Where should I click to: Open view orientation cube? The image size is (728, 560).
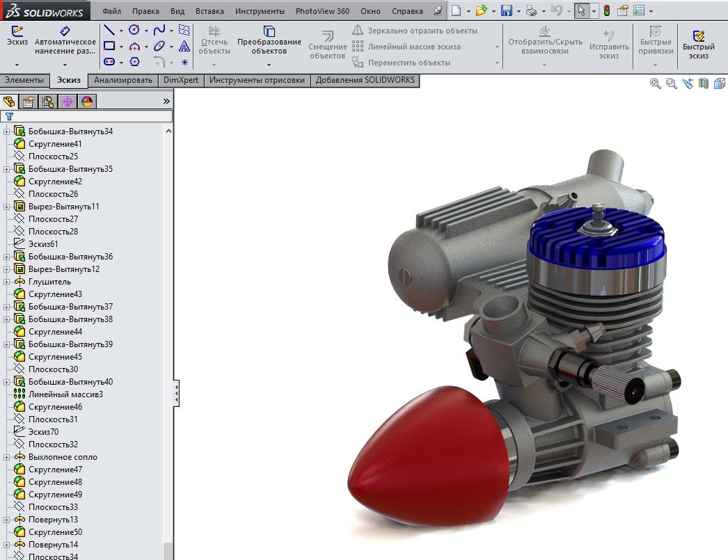point(720,83)
